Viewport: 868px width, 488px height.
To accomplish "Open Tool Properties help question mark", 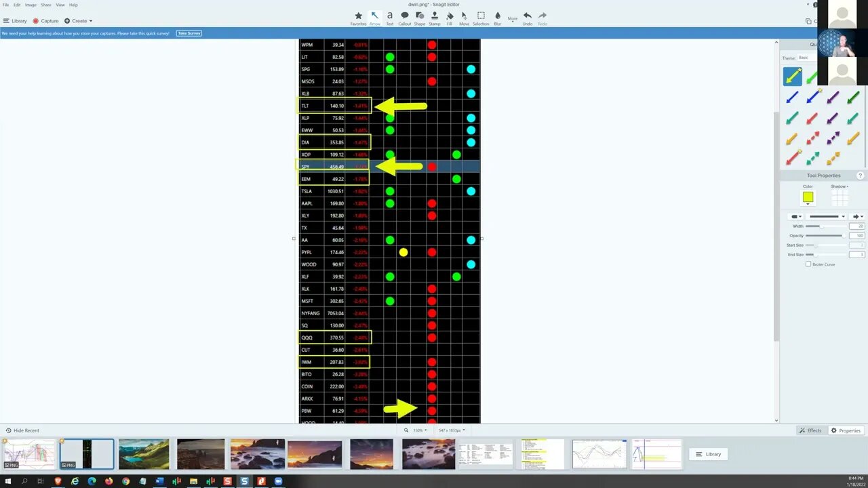I will [860, 176].
